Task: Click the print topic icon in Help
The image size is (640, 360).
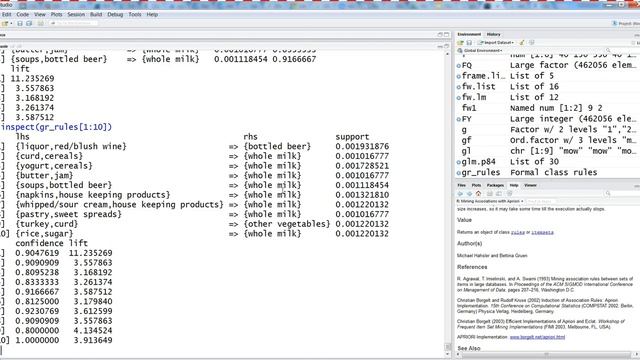Action: click(489, 194)
